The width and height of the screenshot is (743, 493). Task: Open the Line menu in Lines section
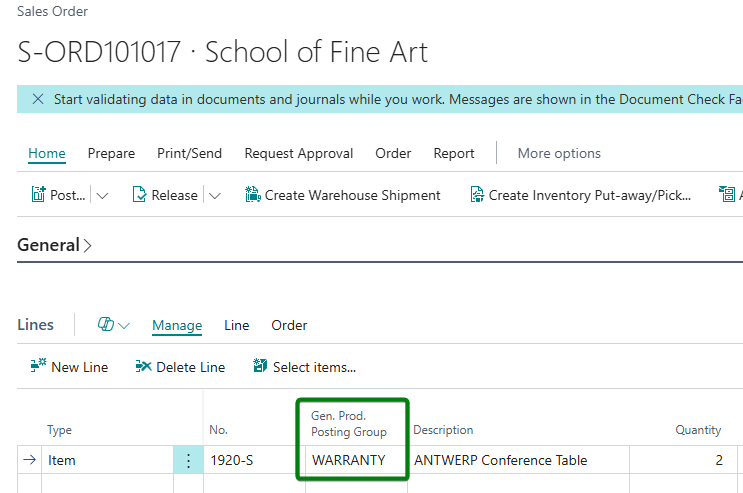pos(236,325)
